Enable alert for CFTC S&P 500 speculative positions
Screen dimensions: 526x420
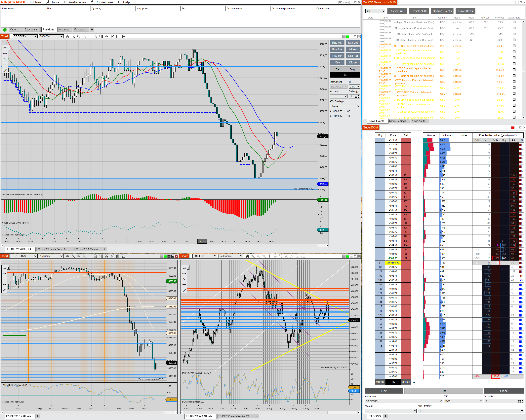(514, 94)
